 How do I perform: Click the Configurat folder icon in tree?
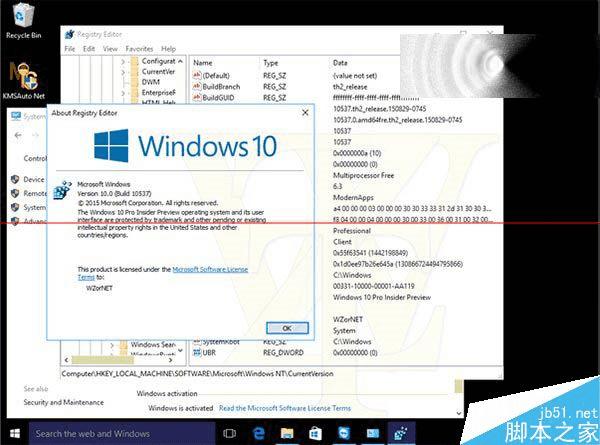134,61
